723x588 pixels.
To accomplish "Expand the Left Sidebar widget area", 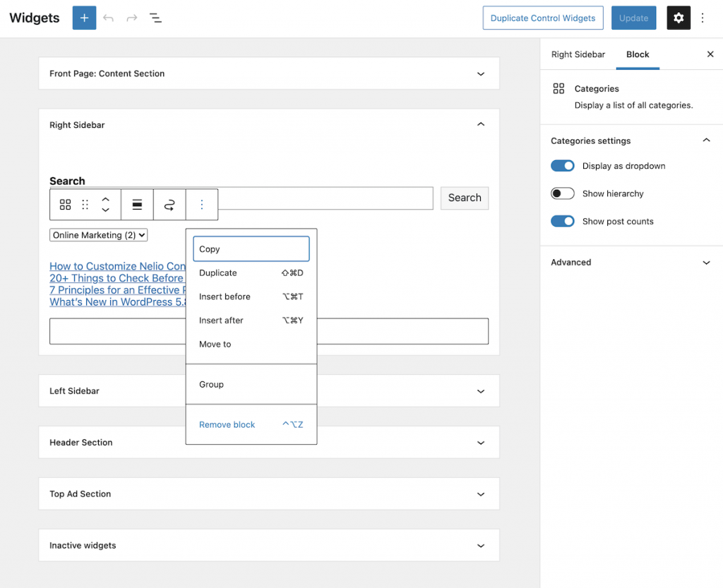I will (x=269, y=391).
